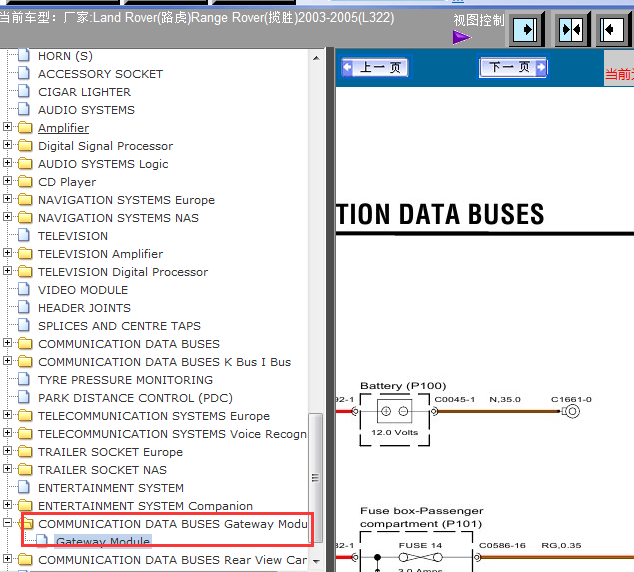Expand the Amplifier folder

point(7,127)
